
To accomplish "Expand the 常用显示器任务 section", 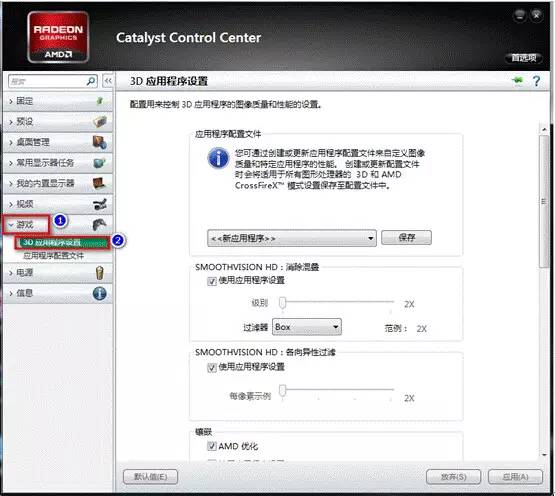I will coord(57,163).
